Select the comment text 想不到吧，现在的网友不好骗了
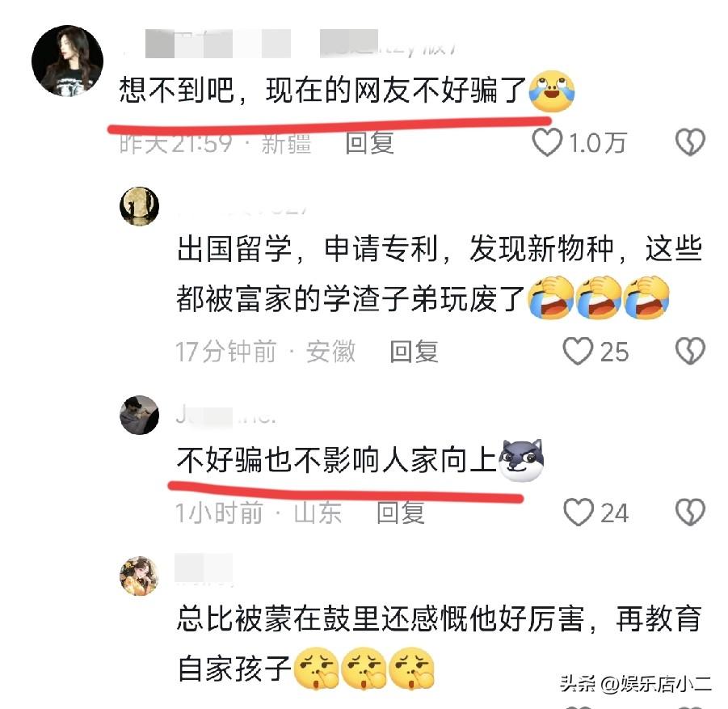 point(322,90)
